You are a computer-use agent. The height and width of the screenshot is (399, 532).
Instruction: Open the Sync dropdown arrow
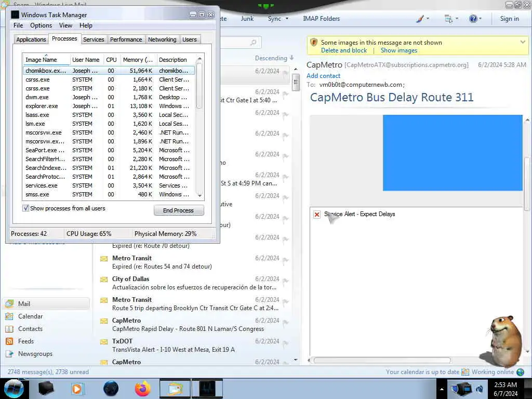point(287,19)
